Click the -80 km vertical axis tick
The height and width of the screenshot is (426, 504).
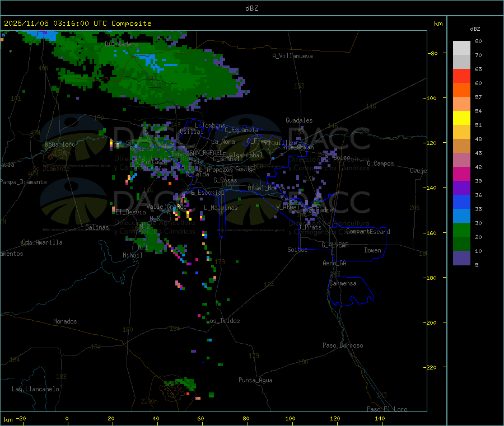(433, 53)
